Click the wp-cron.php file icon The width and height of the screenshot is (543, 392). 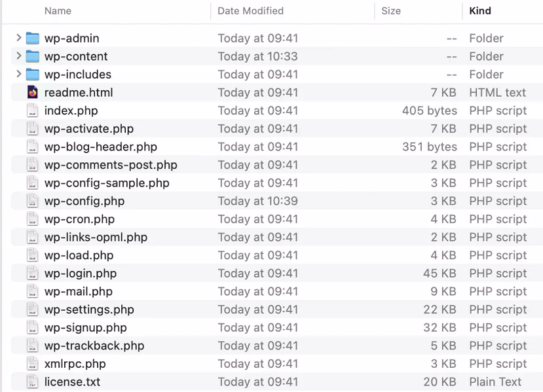pos(33,219)
